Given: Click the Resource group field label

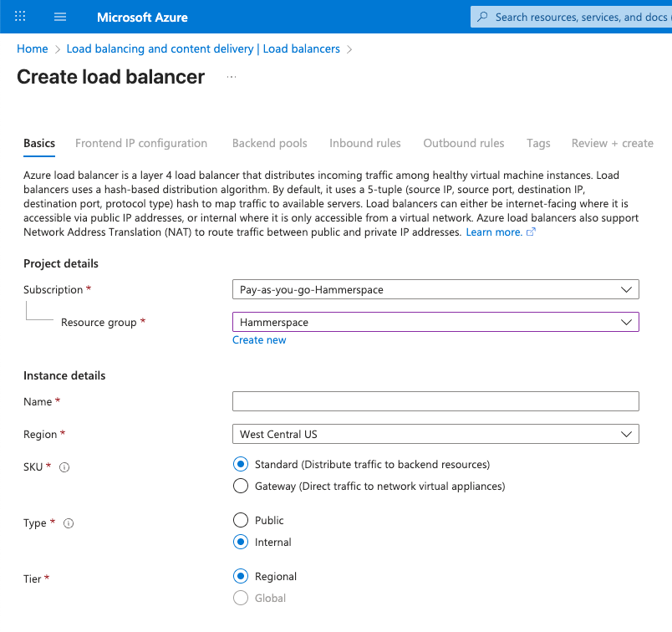Looking at the screenshot, I should (x=99, y=323).
